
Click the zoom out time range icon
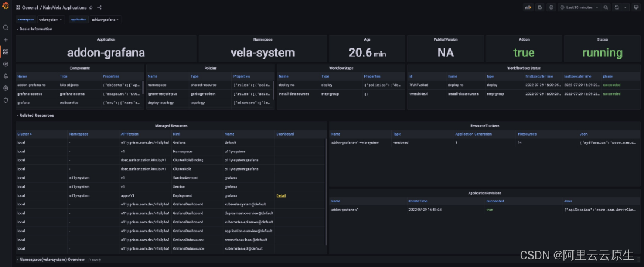point(606,7)
